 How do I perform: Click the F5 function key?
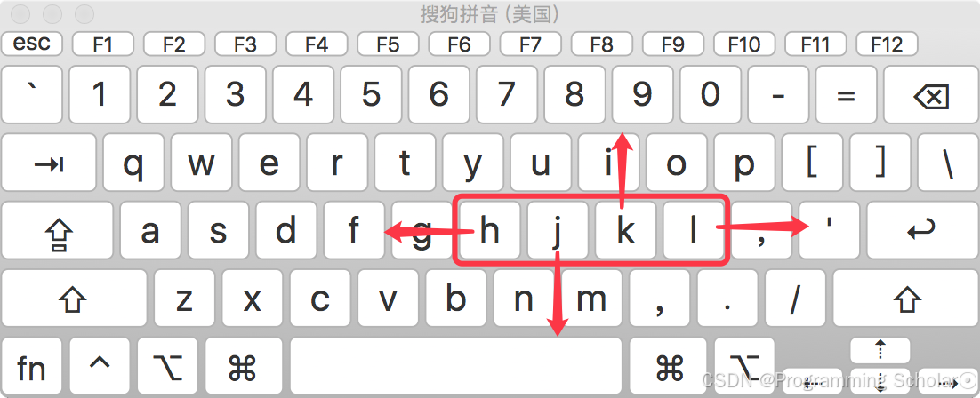coord(388,44)
